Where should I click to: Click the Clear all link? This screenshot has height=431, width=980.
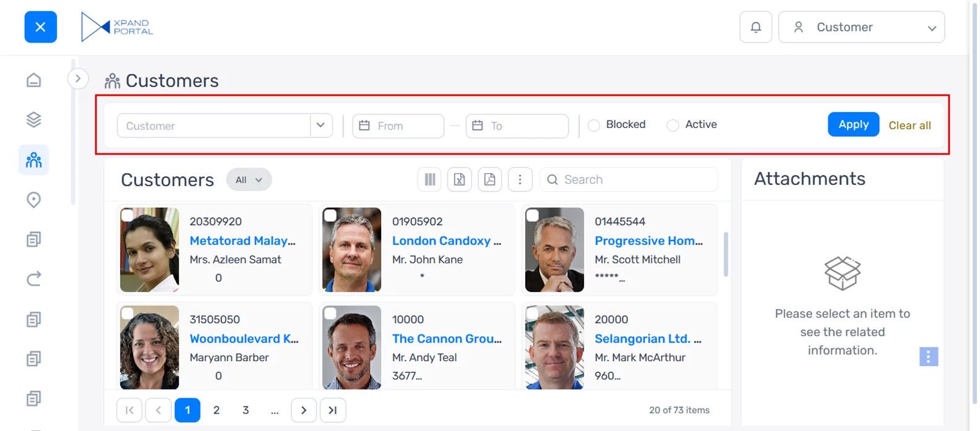tap(909, 126)
